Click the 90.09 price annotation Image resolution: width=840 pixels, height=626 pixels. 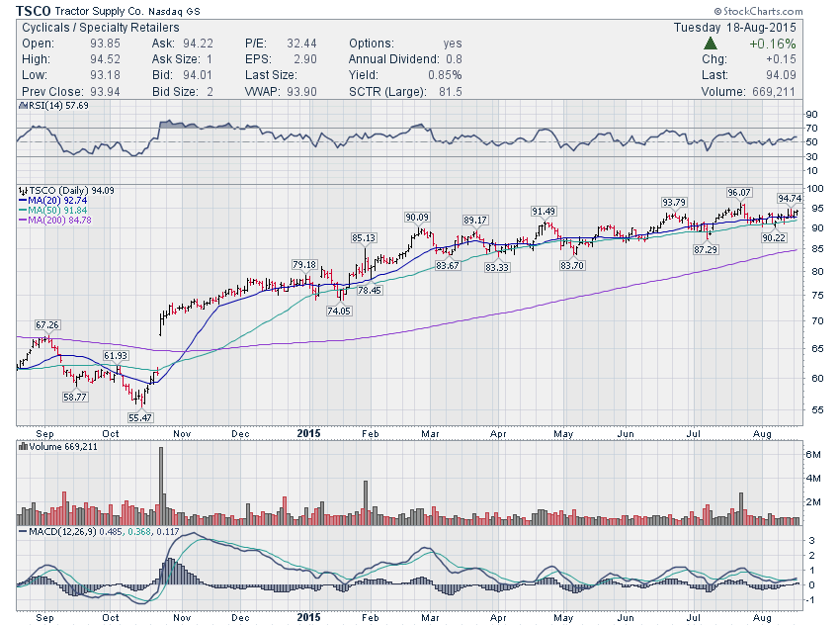pyautogui.click(x=417, y=217)
